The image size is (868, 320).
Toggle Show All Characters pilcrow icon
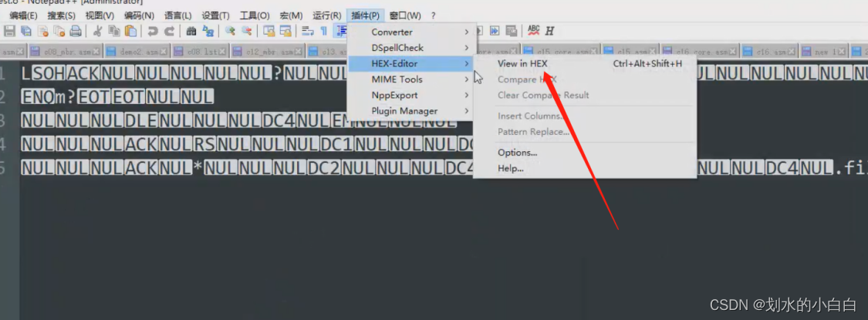pos(323,31)
